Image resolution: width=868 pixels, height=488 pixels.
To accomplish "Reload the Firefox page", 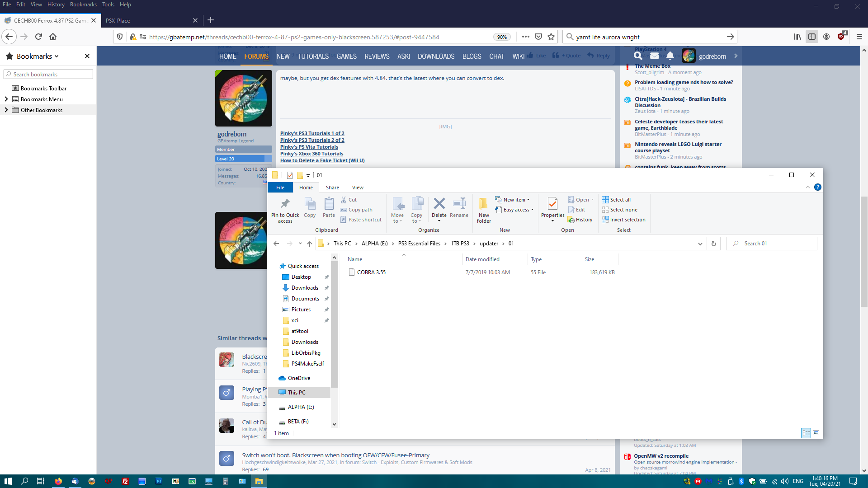I will click(x=38, y=37).
